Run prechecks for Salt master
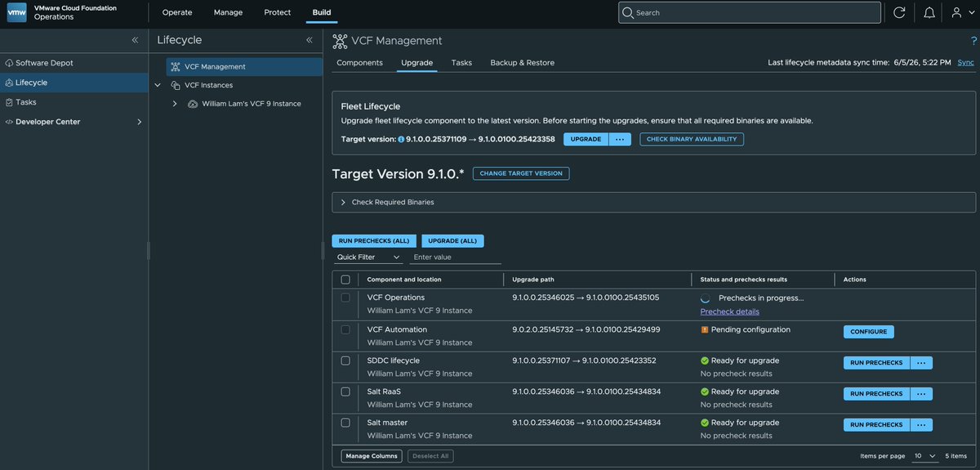The image size is (980, 470). 876,425
